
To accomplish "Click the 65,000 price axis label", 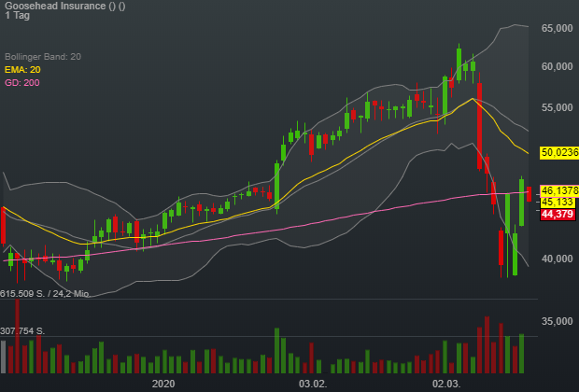I will point(557,28).
